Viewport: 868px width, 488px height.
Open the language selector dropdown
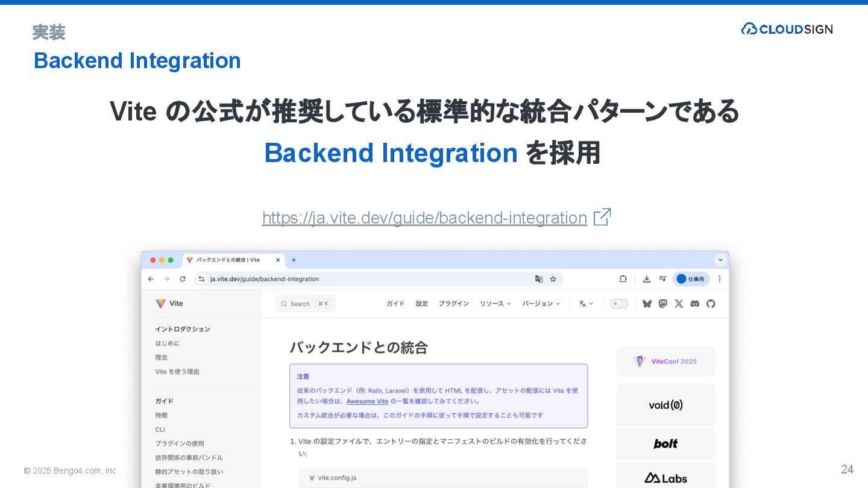coord(586,304)
